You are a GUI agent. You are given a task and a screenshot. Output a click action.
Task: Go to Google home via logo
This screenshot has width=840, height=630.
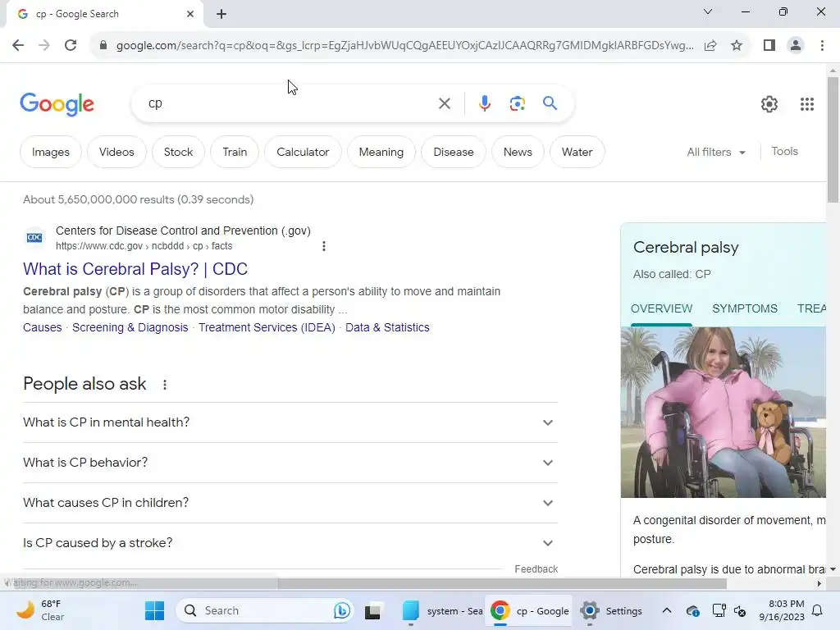click(x=57, y=104)
